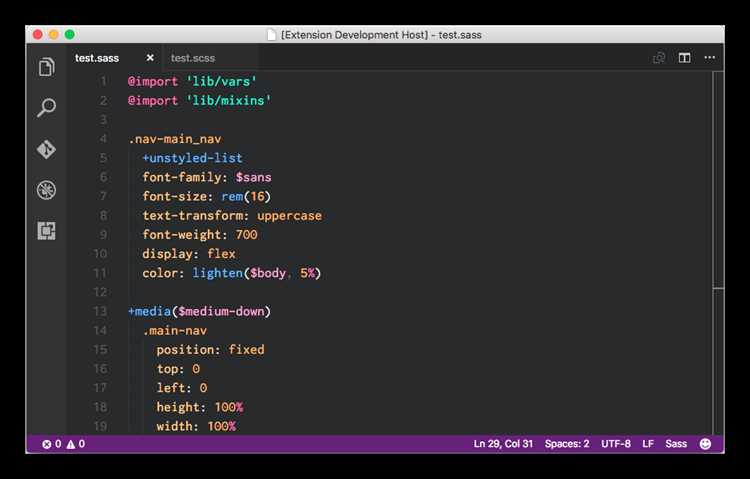Close the test.sass tab
750x479 pixels.
(150, 58)
